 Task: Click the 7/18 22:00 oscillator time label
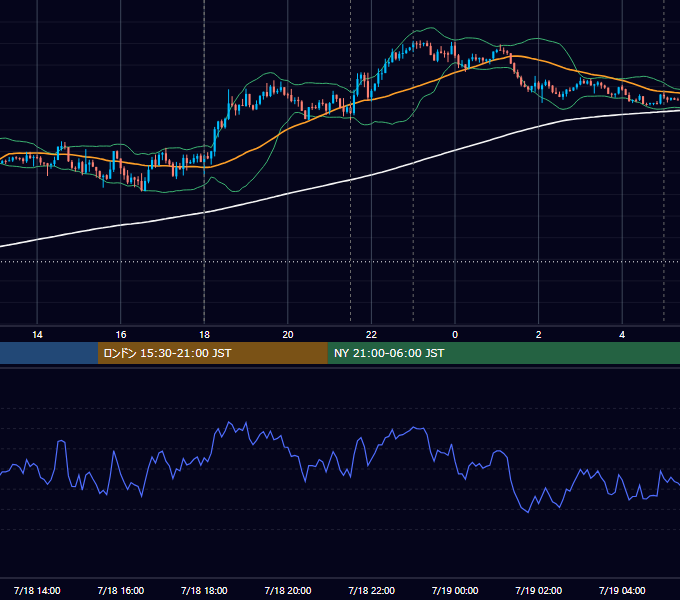tap(372, 590)
